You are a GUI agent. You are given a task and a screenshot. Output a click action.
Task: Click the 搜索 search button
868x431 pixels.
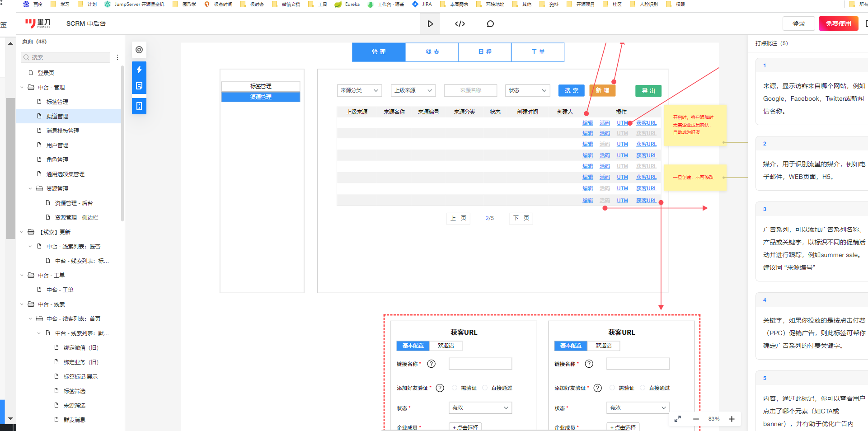click(x=572, y=90)
